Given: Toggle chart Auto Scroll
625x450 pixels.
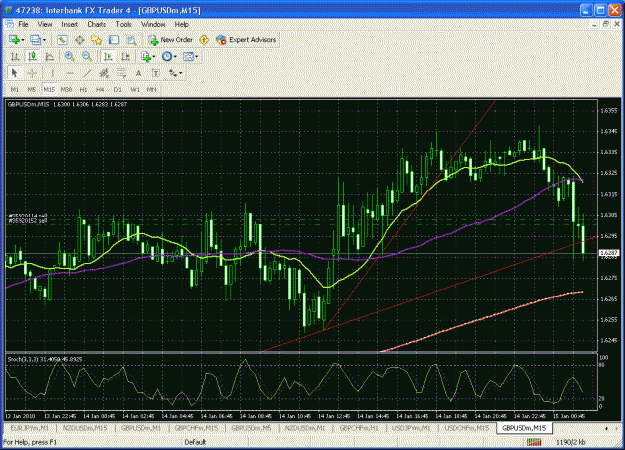Looking at the screenshot, I should coord(108,57).
